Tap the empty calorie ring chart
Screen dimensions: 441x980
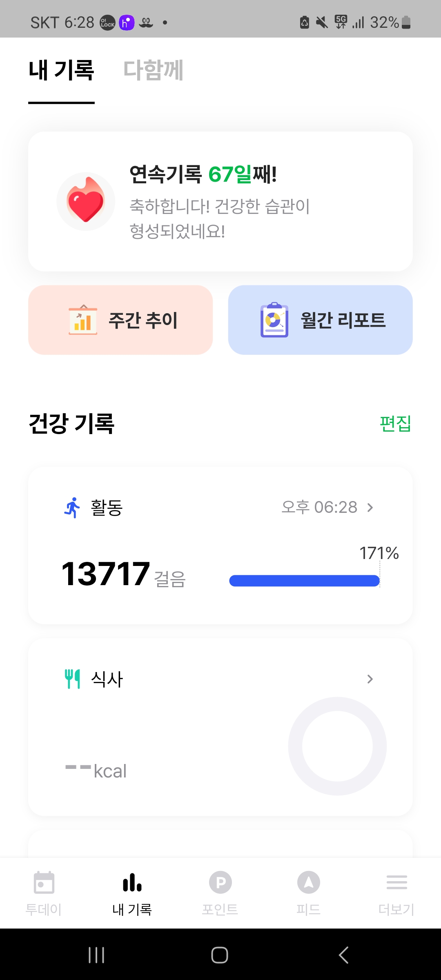337,746
